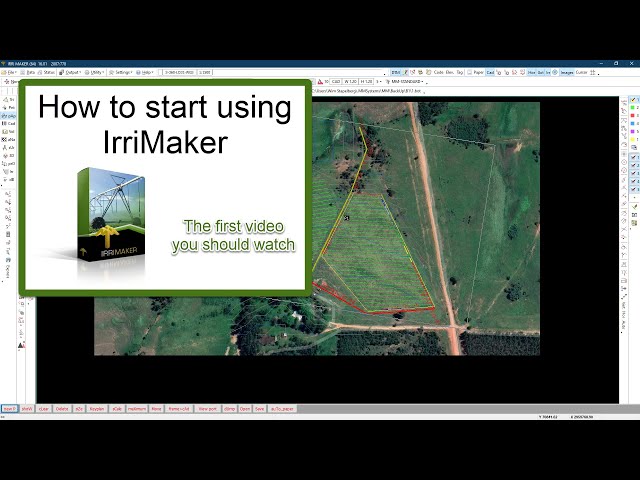The height and width of the screenshot is (480, 640).
Task: Click the Save command button
Action: tap(260, 409)
